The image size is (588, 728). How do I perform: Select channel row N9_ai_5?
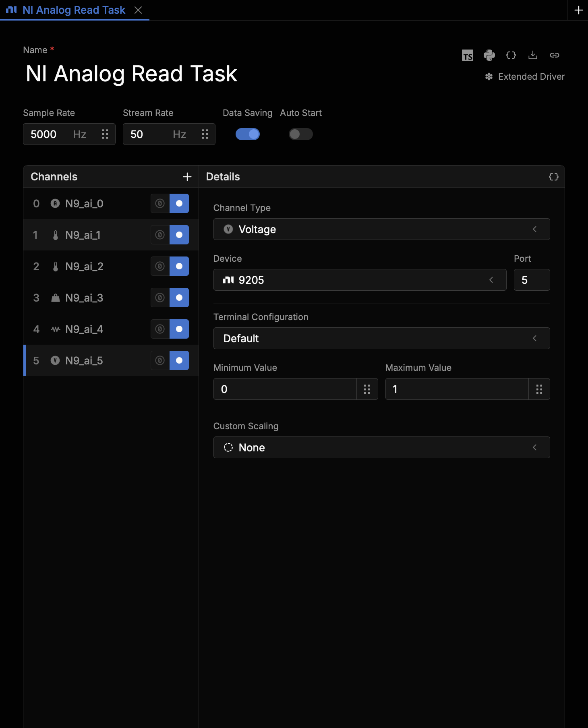111,360
